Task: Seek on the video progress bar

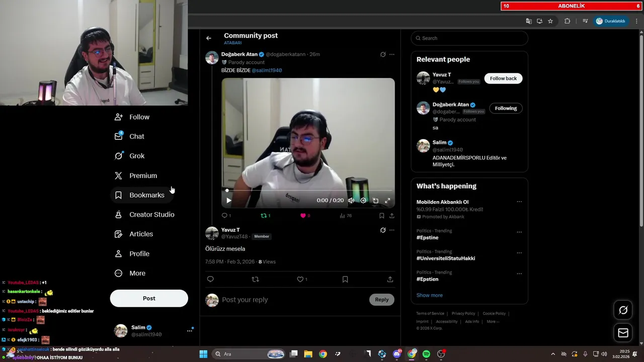Action: click(308, 191)
